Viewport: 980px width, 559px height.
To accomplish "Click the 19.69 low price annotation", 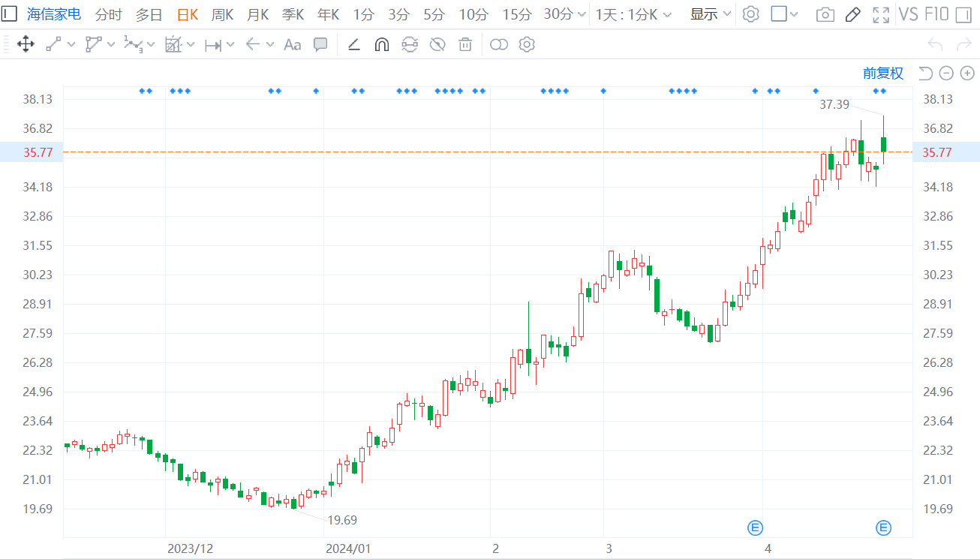I will point(342,520).
